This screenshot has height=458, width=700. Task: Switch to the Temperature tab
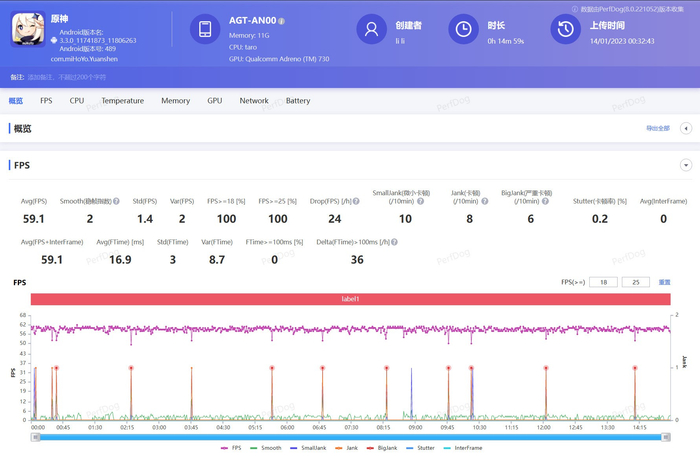coord(122,101)
